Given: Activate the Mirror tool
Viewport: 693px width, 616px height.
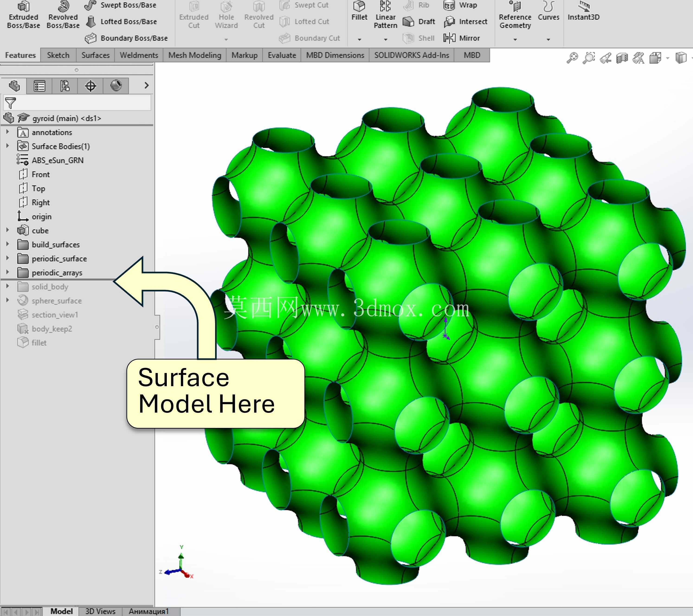Looking at the screenshot, I should (461, 38).
